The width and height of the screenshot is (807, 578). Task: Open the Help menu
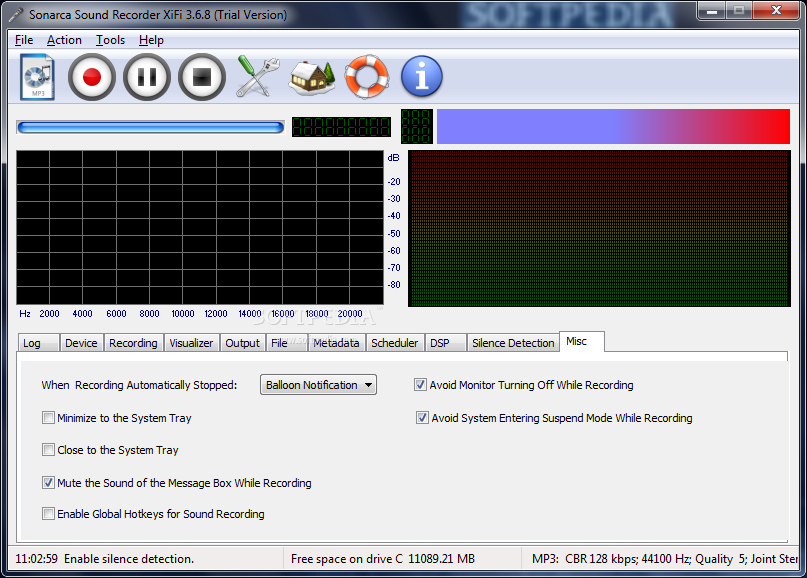click(151, 40)
